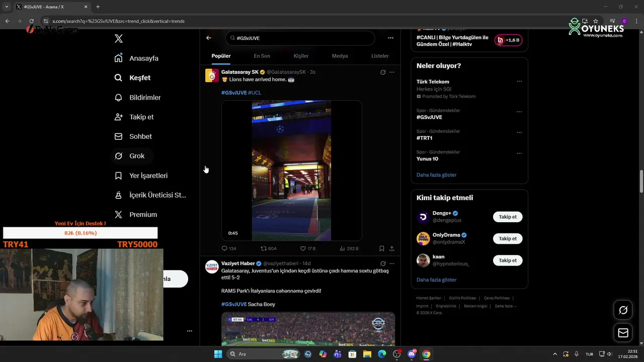Click #UCL hashtag link
The image size is (644, 362).
(255, 93)
